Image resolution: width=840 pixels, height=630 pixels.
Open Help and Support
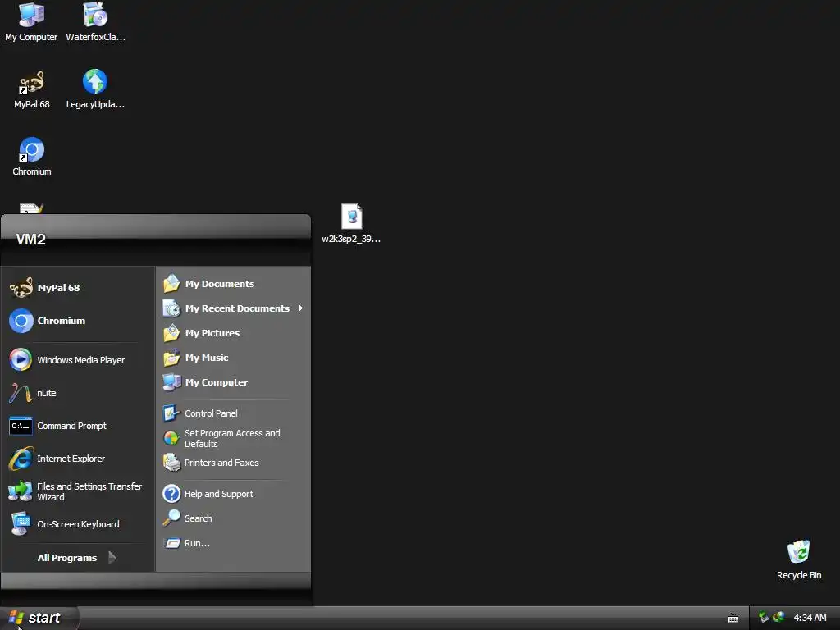coord(234,494)
